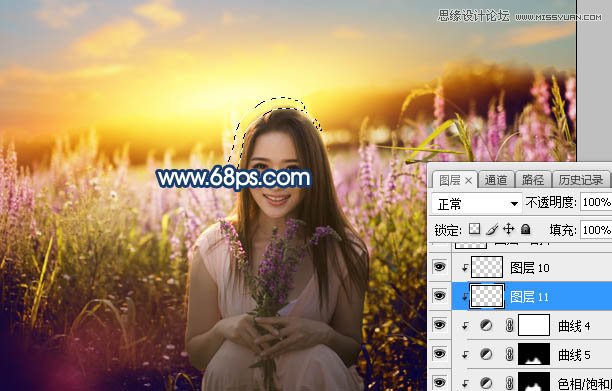The image size is (612, 391).
Task: Click the 填充 label
Action: pos(563,230)
